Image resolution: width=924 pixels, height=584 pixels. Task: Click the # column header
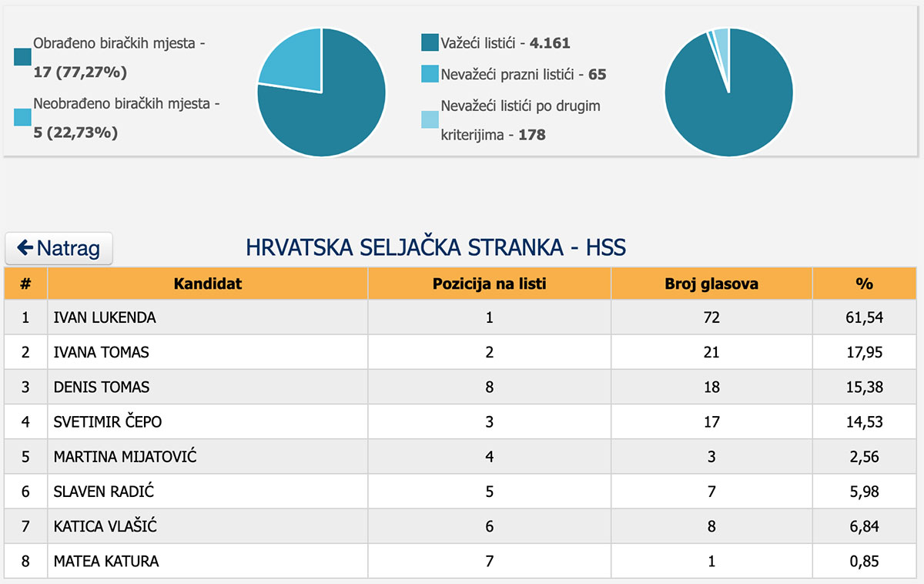(25, 284)
